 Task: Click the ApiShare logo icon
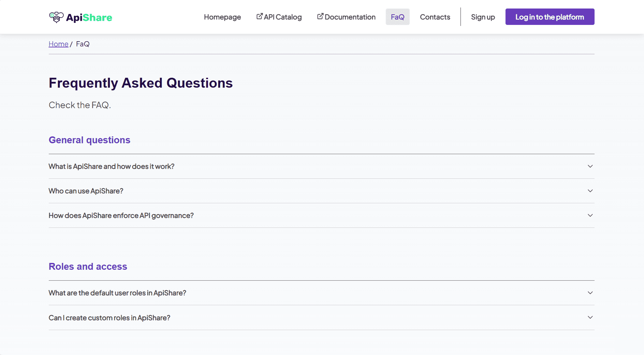[56, 17]
